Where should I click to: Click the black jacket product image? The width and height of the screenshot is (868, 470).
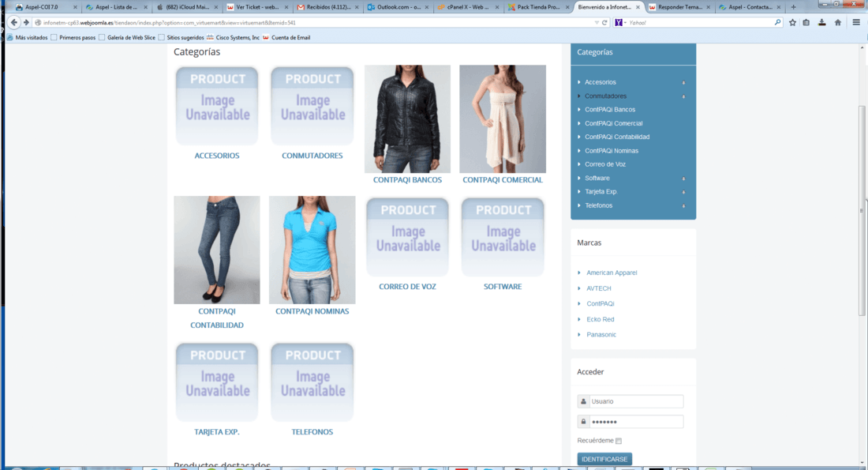(x=407, y=119)
